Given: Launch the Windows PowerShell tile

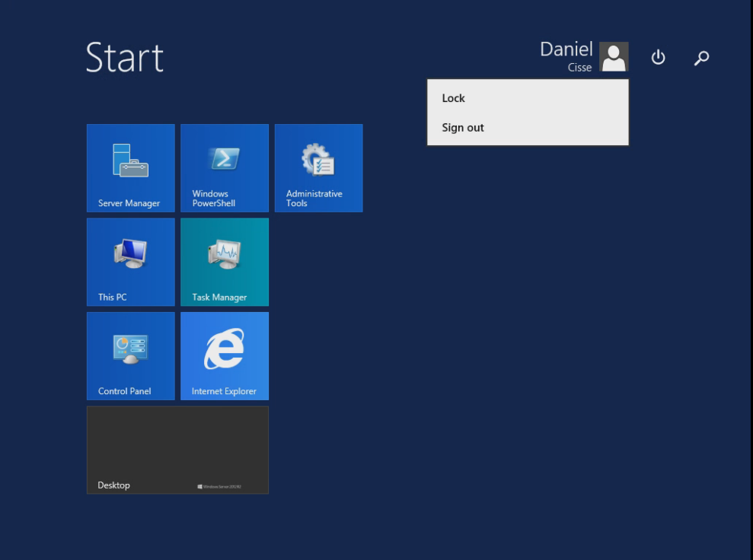Looking at the screenshot, I should (x=225, y=168).
